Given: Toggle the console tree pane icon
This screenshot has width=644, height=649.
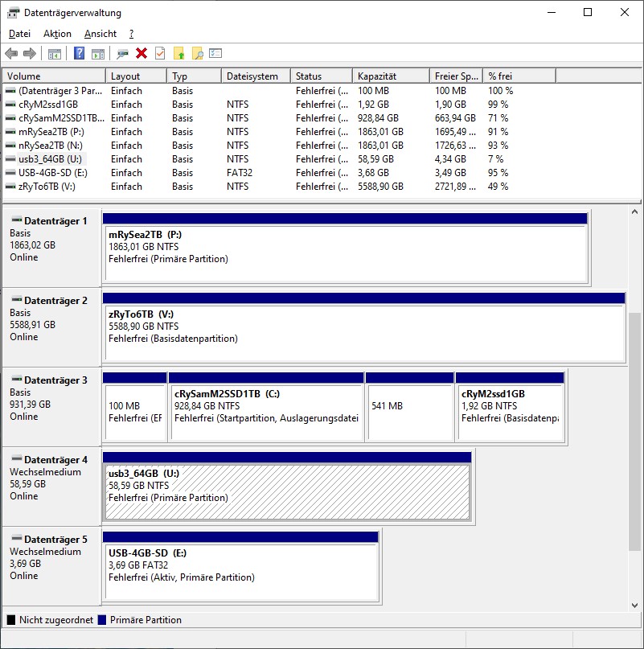Looking at the screenshot, I should [54, 53].
